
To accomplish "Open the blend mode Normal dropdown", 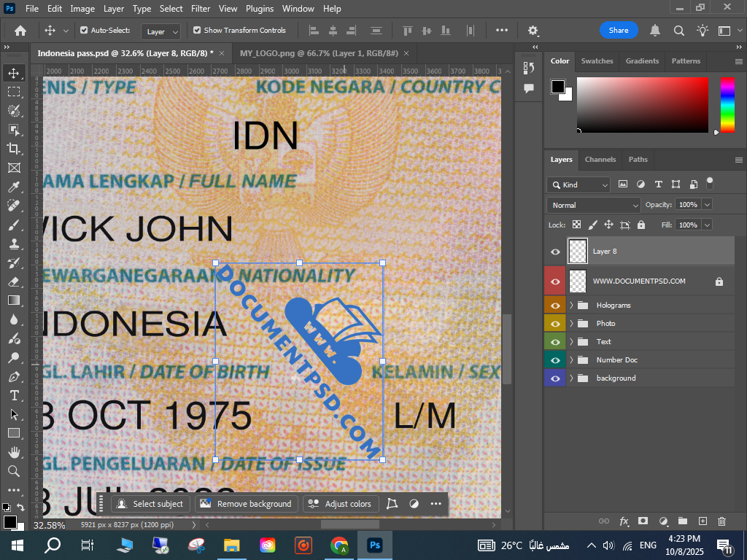I will point(594,205).
